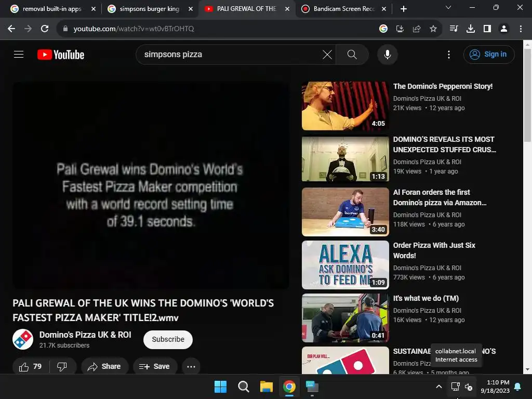Viewport: 532px width, 399px height.
Task: Open Chrome profile avatar
Action: (x=504, y=29)
